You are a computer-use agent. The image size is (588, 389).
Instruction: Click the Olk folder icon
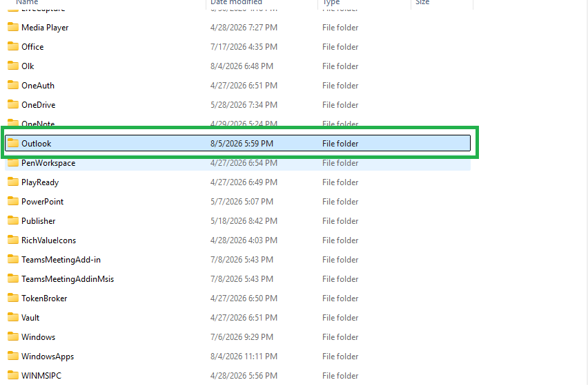click(x=12, y=66)
